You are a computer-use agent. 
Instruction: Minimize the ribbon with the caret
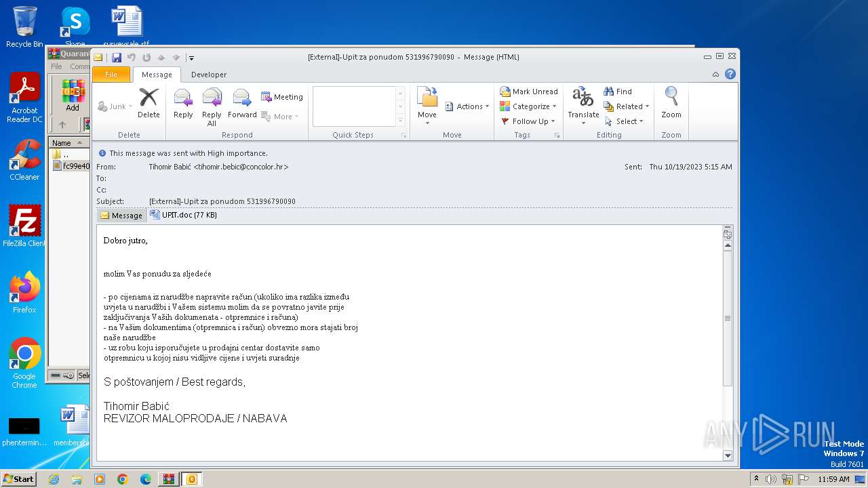point(715,75)
